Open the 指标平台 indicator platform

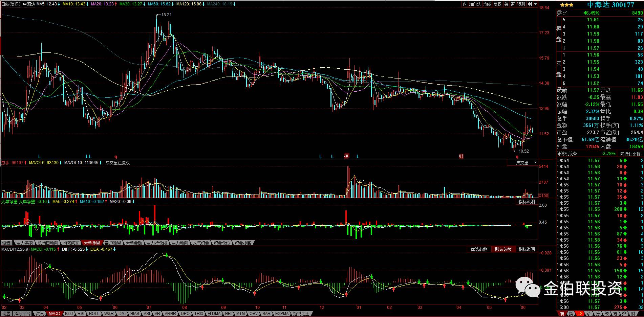pos(22,314)
